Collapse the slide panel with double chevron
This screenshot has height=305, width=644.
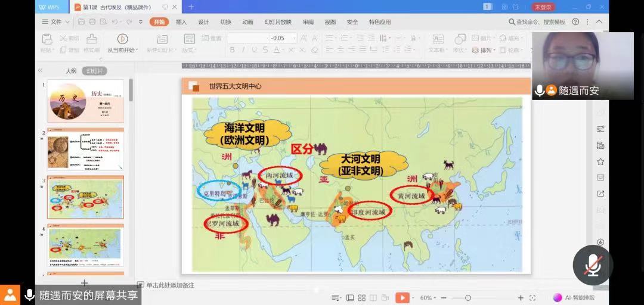click(41, 70)
